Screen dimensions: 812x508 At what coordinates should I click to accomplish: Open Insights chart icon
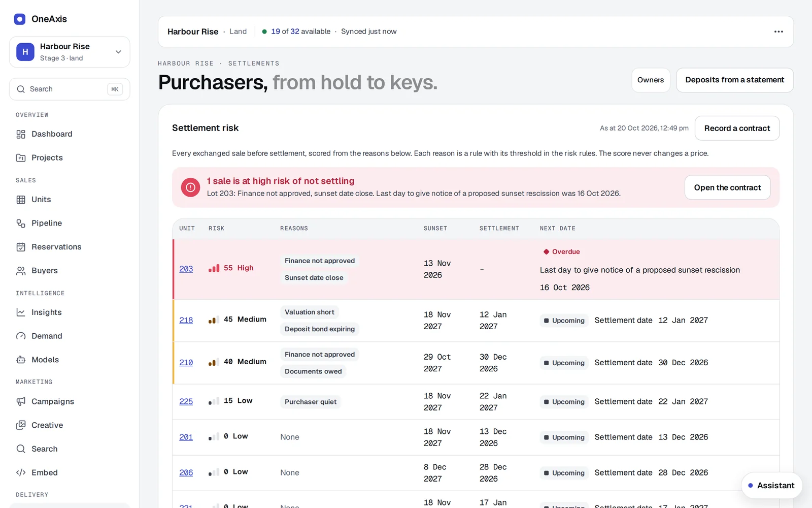(21, 312)
